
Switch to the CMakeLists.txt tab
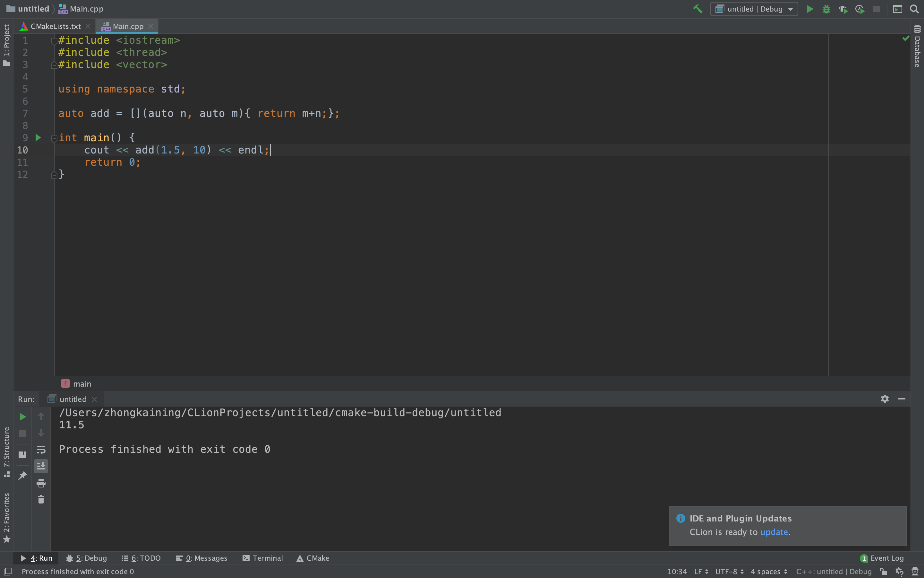[56, 26]
